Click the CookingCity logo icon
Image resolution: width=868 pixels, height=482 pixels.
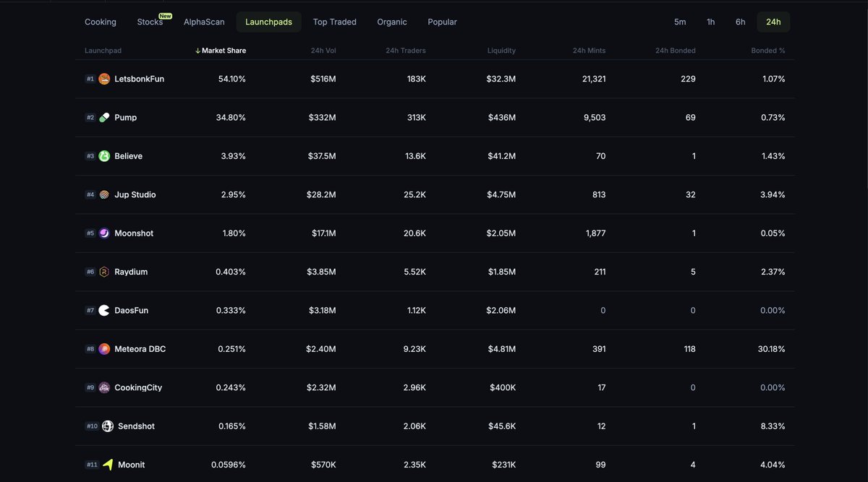[104, 387]
